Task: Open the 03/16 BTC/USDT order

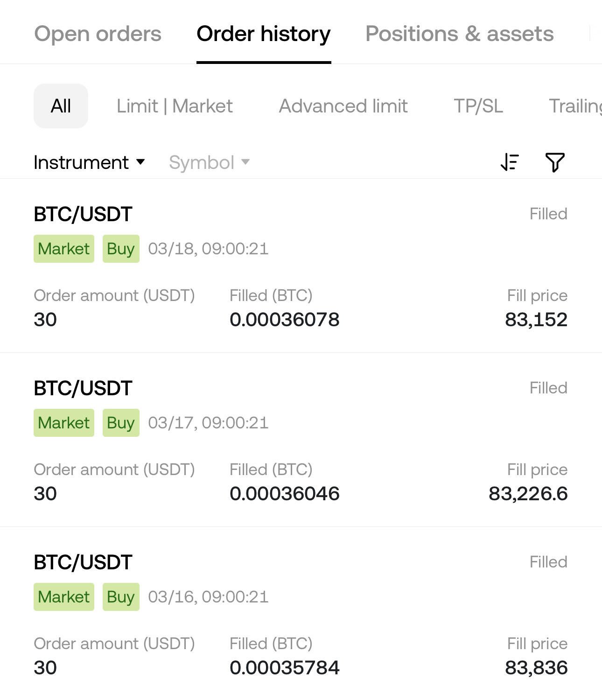Action: coord(301,614)
